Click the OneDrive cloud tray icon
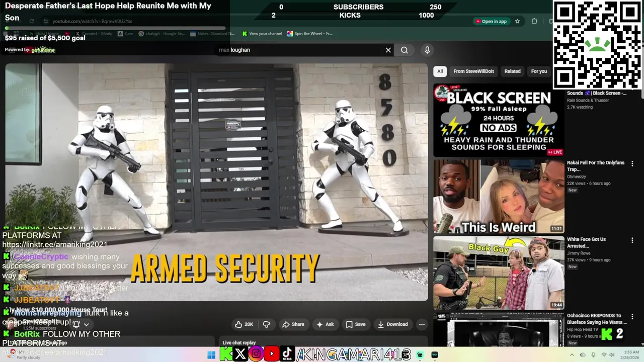This screenshot has width=644, height=362. pyautogui.click(x=583, y=355)
